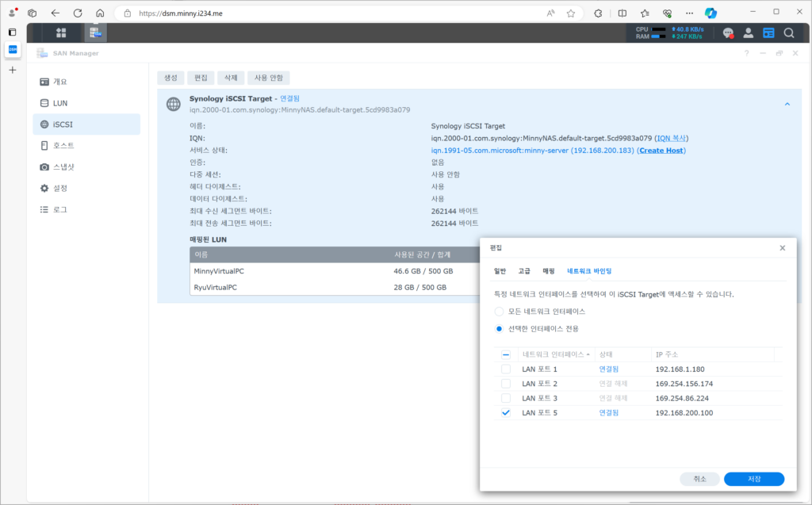Switch to the 매핑 tab
812x505 pixels.
(x=549, y=271)
